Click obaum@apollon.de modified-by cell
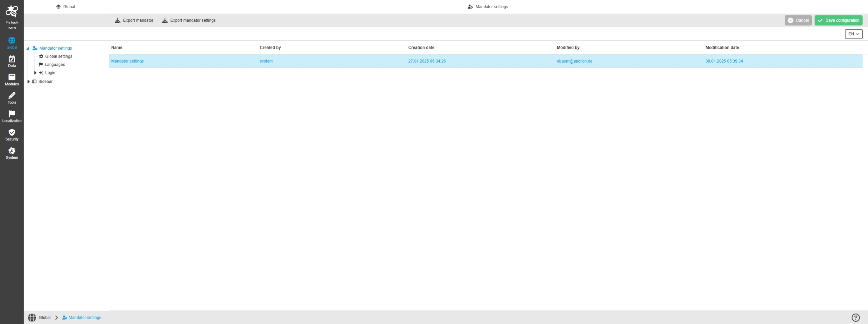This screenshot has width=868, height=324. [574, 61]
